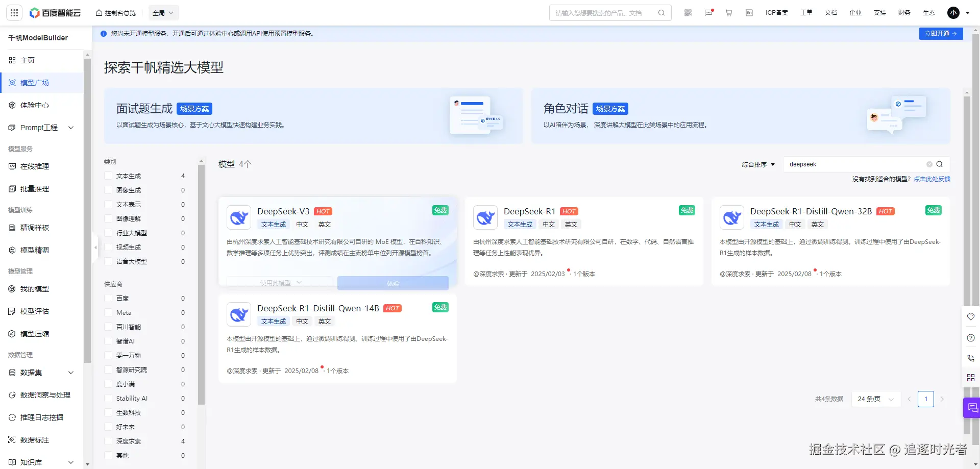
Task: Click the left sidebar scrollbar
Action: tap(87, 210)
